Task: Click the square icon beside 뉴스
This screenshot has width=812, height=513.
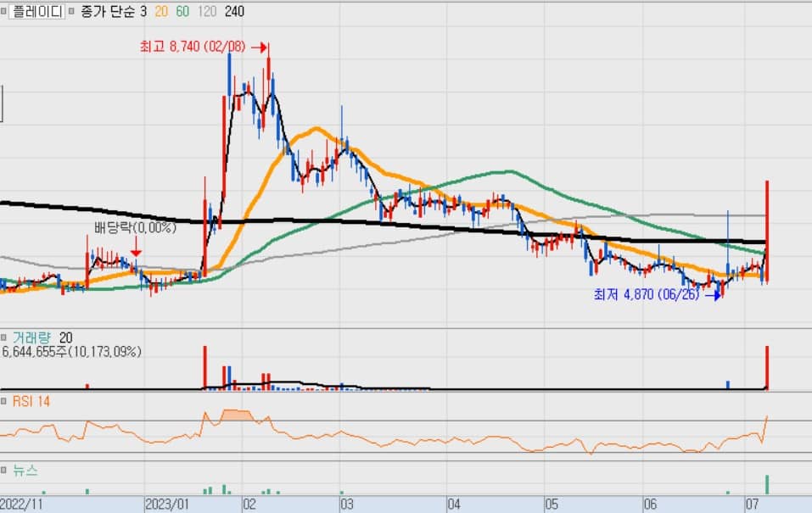Action: pyautogui.click(x=3, y=470)
